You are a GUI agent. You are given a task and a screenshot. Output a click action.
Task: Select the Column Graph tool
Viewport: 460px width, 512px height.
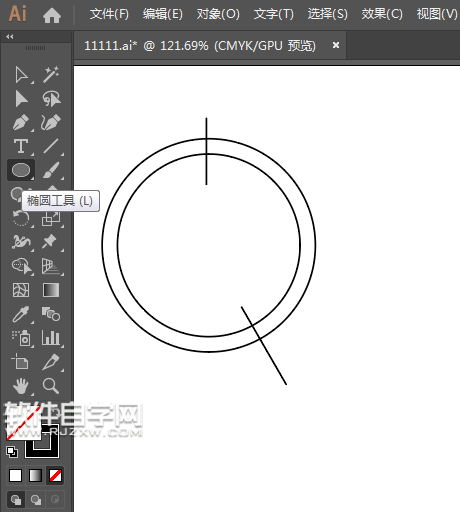click(51, 338)
